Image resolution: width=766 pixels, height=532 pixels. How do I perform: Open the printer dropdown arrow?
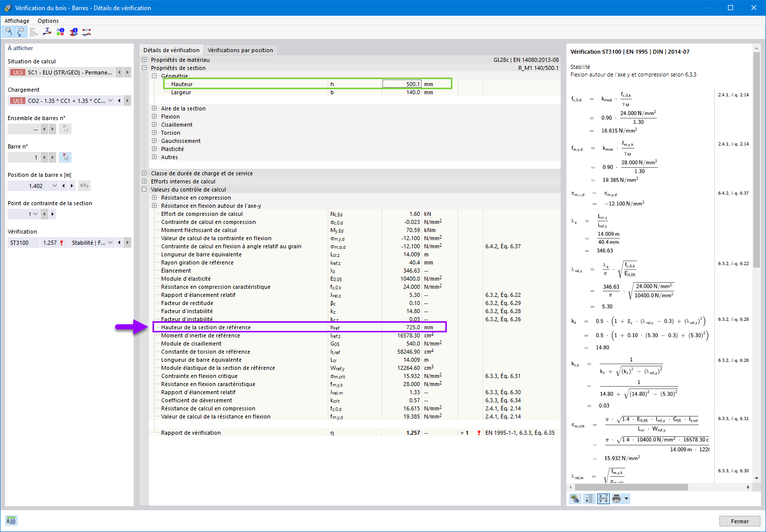(626, 499)
